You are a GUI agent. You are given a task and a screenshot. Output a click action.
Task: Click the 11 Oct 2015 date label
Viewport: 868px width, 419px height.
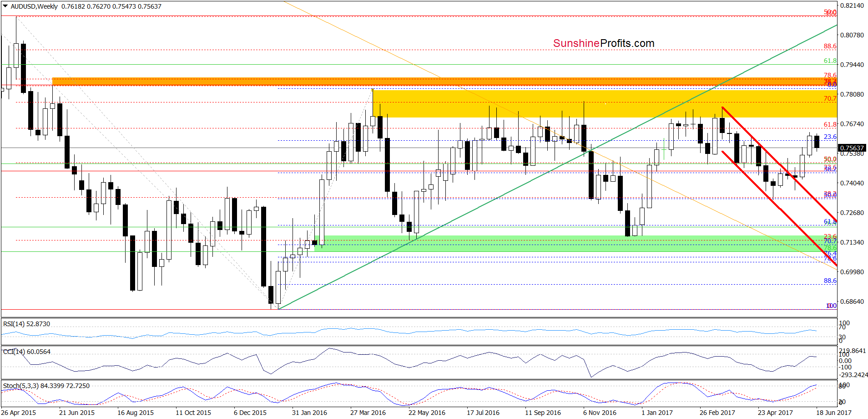pos(193,413)
